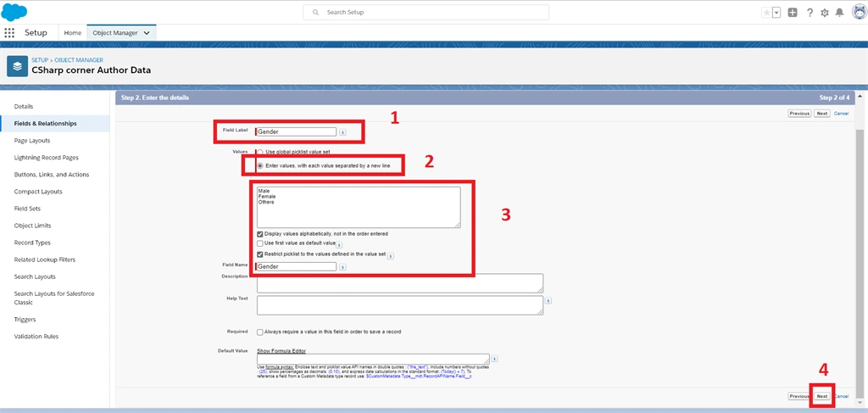Open Search Layouts in sidebar
Screen dimensions: 868x413
35,276
